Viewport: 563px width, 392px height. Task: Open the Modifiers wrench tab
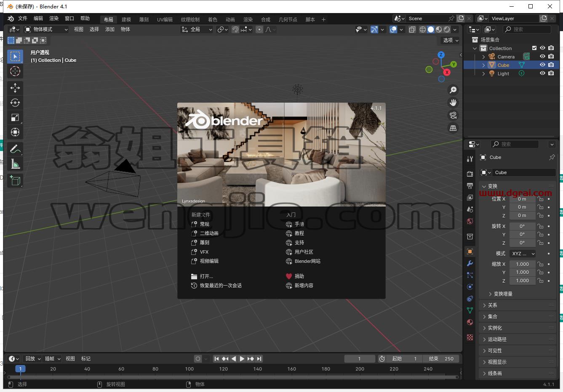click(470, 263)
